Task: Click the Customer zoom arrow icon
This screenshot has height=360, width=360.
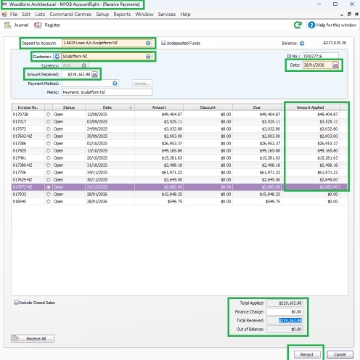Action: click(x=57, y=57)
